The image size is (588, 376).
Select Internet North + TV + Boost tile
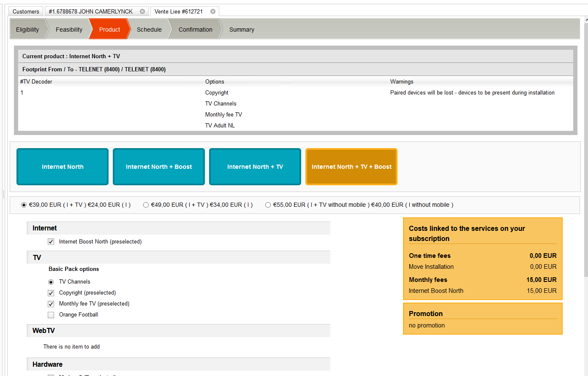tap(351, 167)
